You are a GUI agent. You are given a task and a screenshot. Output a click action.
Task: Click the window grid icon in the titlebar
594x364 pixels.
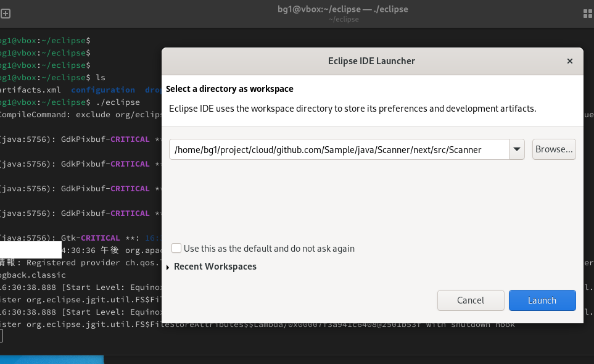[587, 13]
